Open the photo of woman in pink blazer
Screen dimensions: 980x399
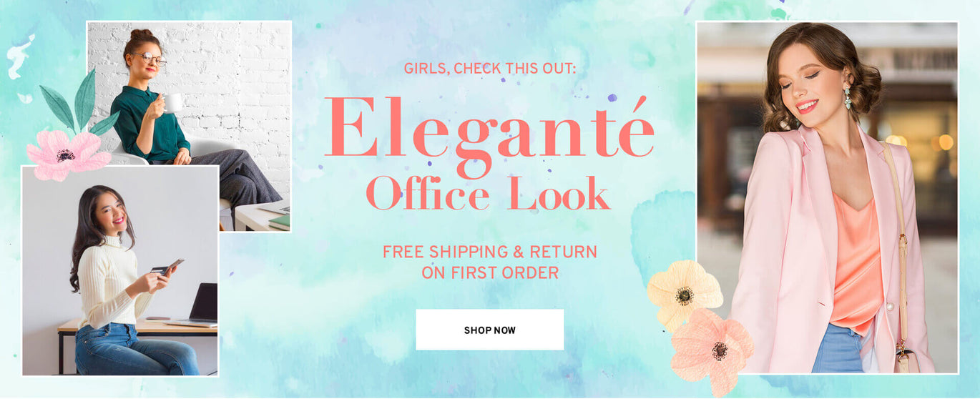828,197
